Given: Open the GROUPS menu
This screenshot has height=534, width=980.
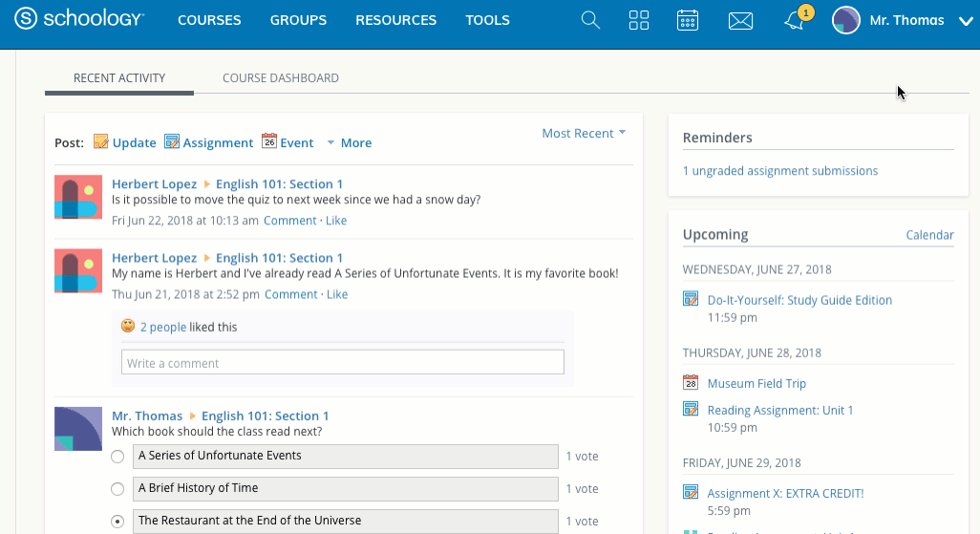Looking at the screenshot, I should click(x=298, y=20).
